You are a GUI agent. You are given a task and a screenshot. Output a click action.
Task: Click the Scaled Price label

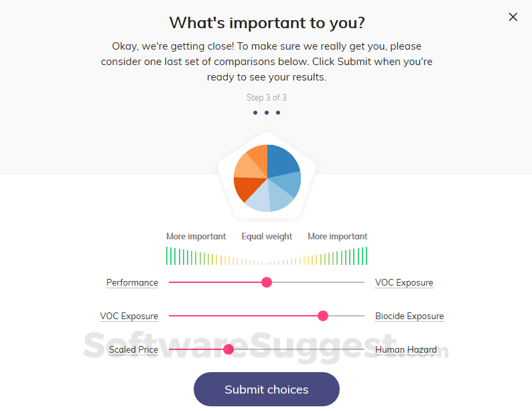(133, 349)
